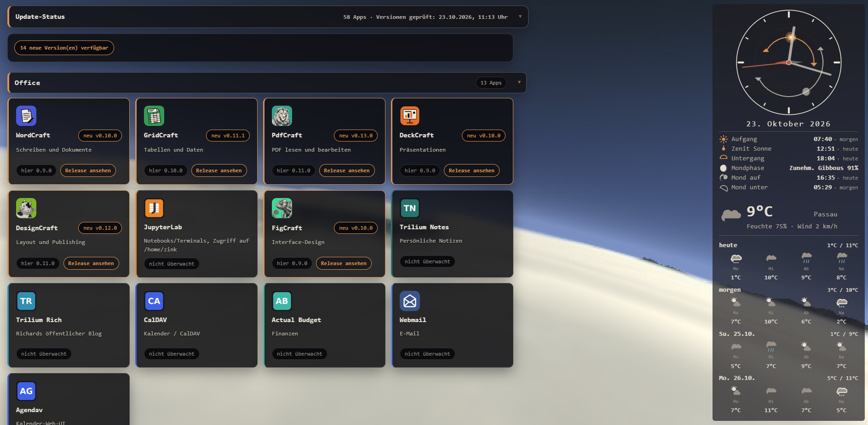Click the Agendav AG icon
Image resolution: width=868 pixels, height=425 pixels.
26,391
